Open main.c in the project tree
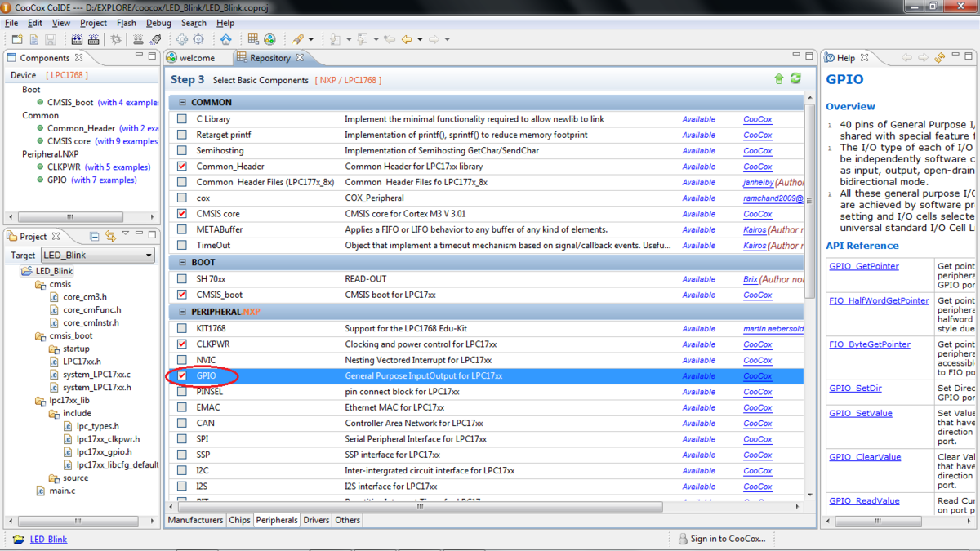This screenshot has width=980, height=551. point(62,491)
